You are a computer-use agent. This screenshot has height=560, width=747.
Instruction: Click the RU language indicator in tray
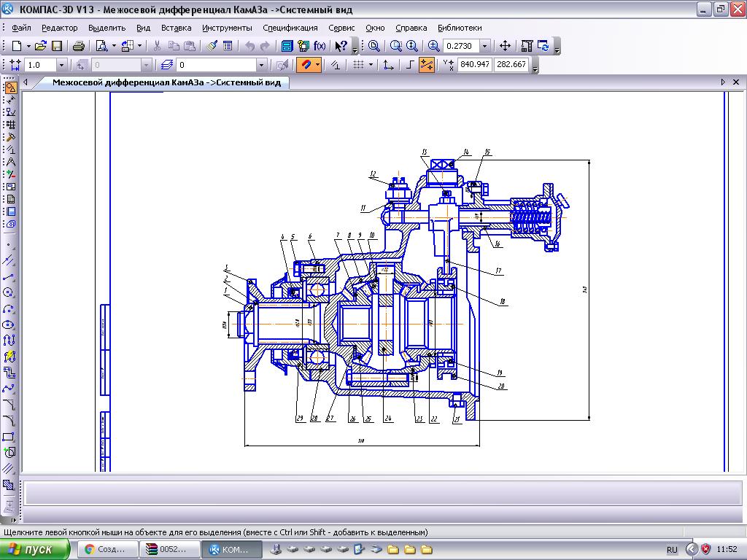pos(672,549)
